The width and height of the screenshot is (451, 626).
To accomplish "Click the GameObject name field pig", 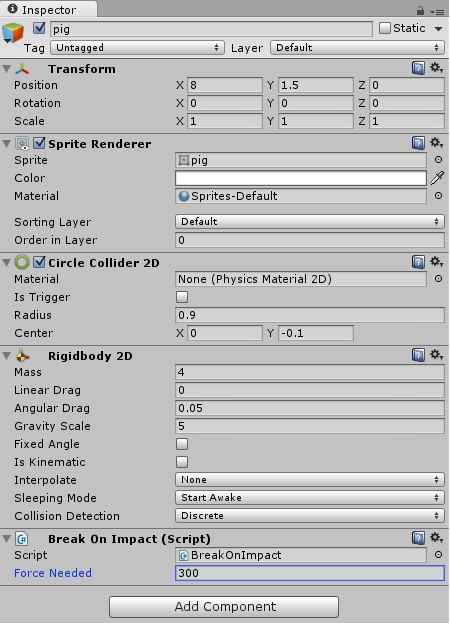I will pos(212,29).
